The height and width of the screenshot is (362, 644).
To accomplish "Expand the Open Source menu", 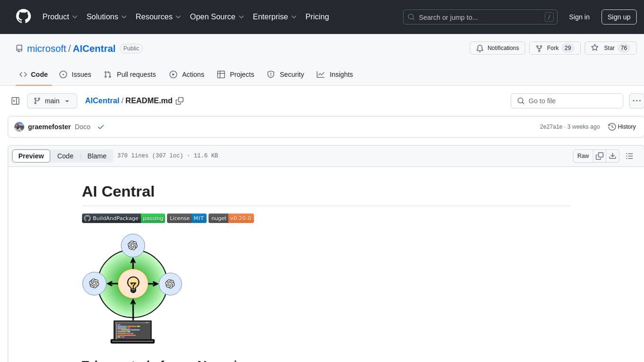I will (217, 17).
